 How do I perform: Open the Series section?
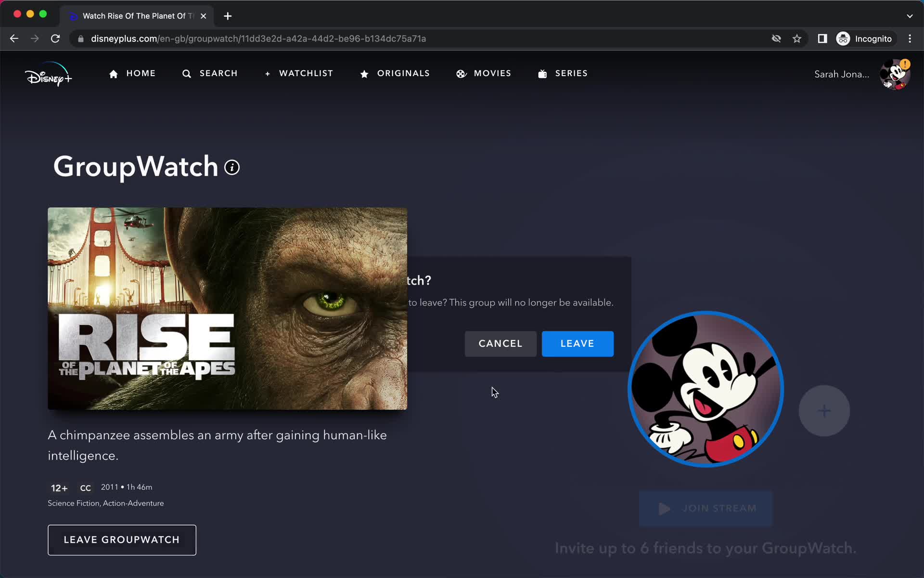(x=563, y=74)
